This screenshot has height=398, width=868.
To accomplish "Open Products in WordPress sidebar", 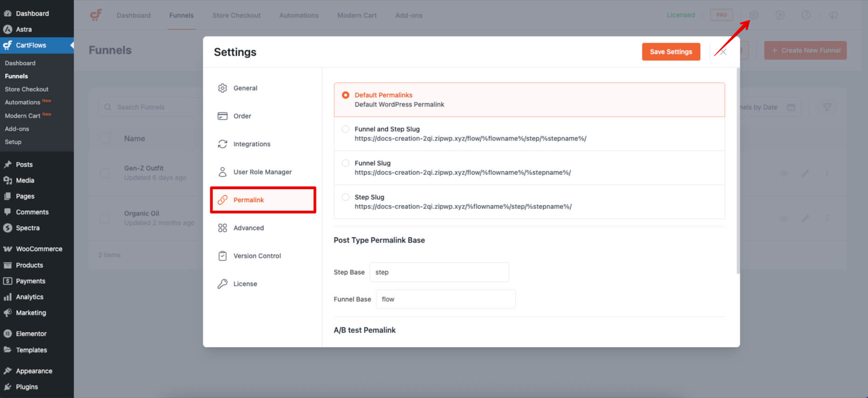I will pos(29,265).
